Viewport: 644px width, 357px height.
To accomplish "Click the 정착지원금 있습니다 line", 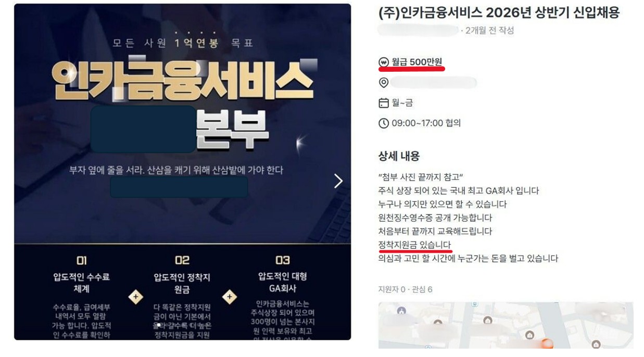I will [414, 245].
